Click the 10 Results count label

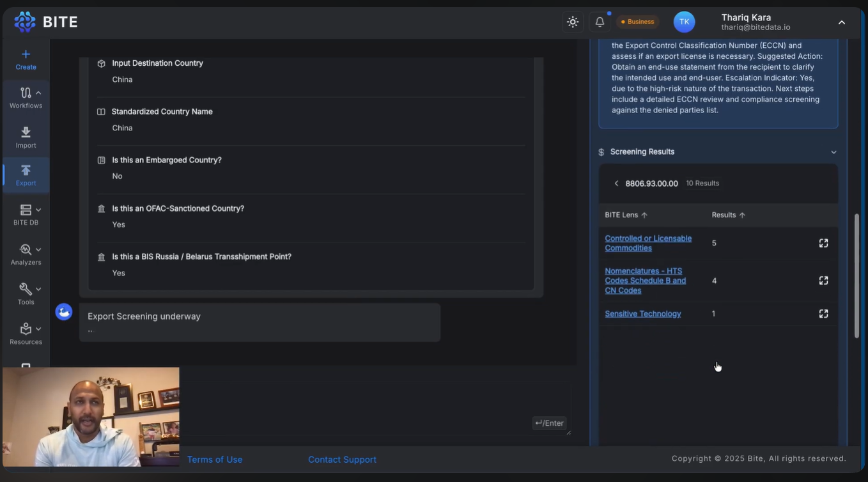click(x=702, y=183)
